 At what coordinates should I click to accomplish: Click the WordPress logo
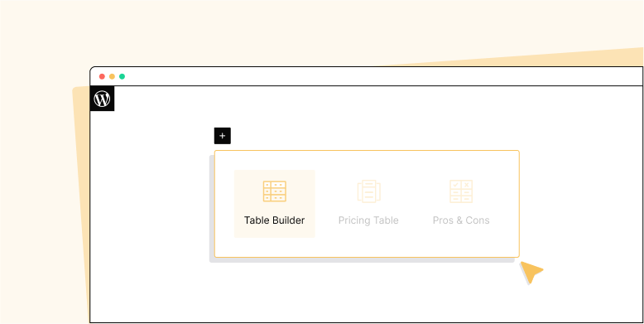[x=103, y=99]
